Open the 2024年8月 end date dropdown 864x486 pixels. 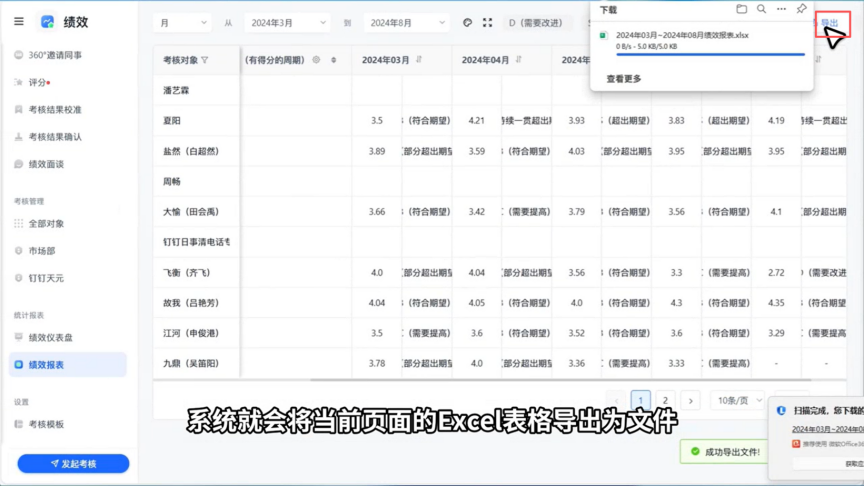point(406,23)
